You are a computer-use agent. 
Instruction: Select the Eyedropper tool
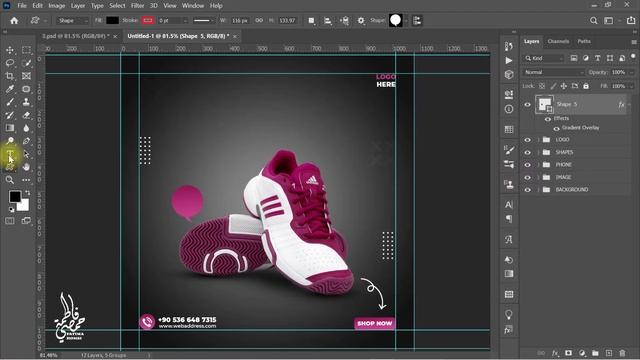tap(10, 89)
